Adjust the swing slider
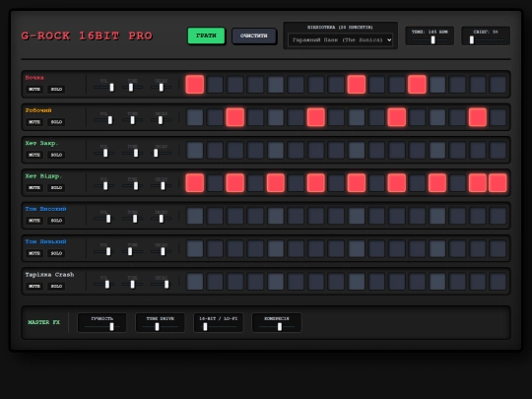 [x=486, y=40]
